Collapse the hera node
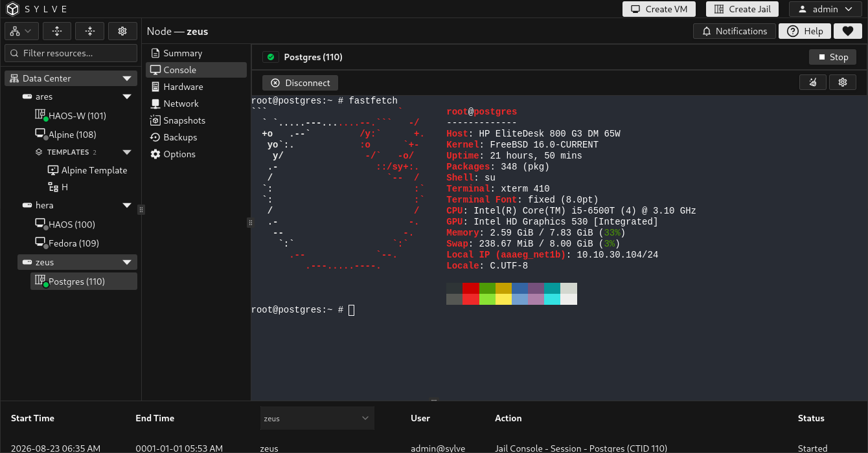 (x=127, y=205)
